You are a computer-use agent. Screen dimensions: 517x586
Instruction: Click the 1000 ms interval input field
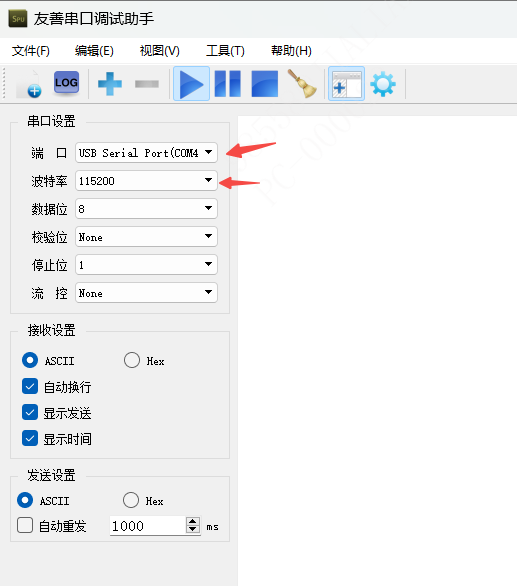pyautogui.click(x=148, y=525)
